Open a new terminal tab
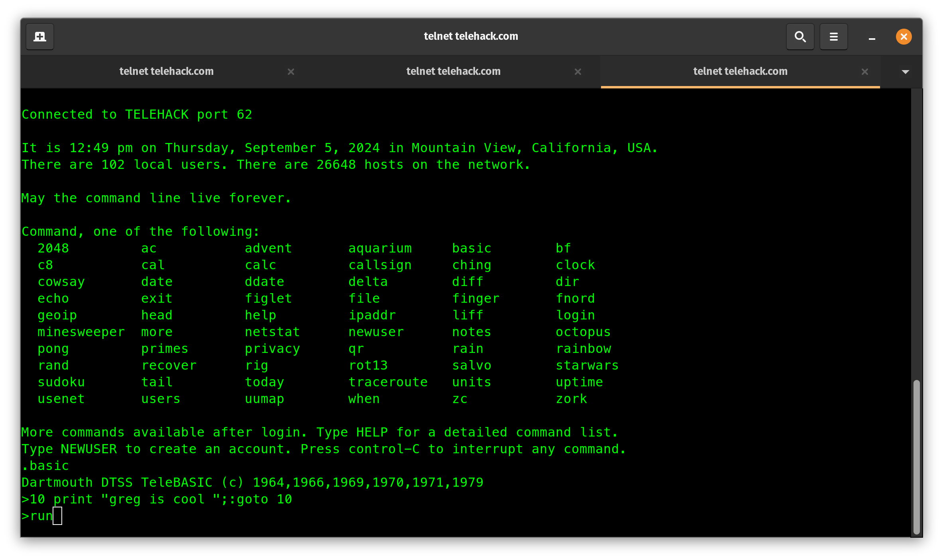Image resolution: width=943 pixels, height=560 pixels. (40, 37)
